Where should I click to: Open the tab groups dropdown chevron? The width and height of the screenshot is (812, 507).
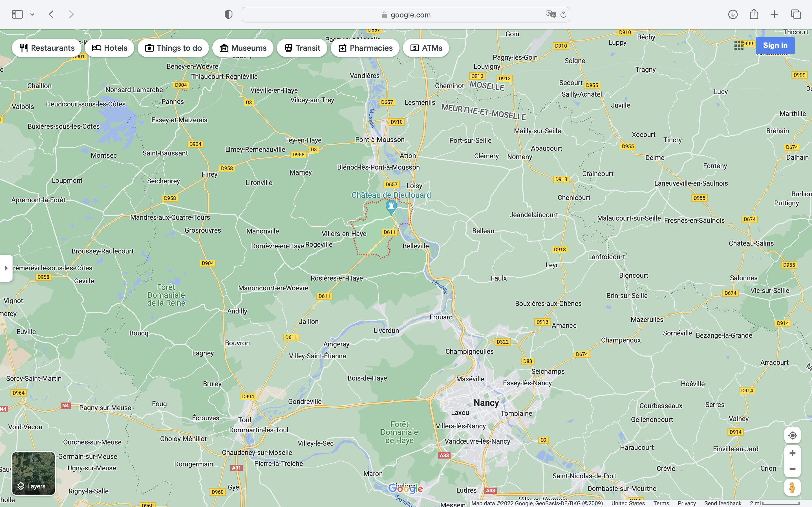click(x=32, y=14)
